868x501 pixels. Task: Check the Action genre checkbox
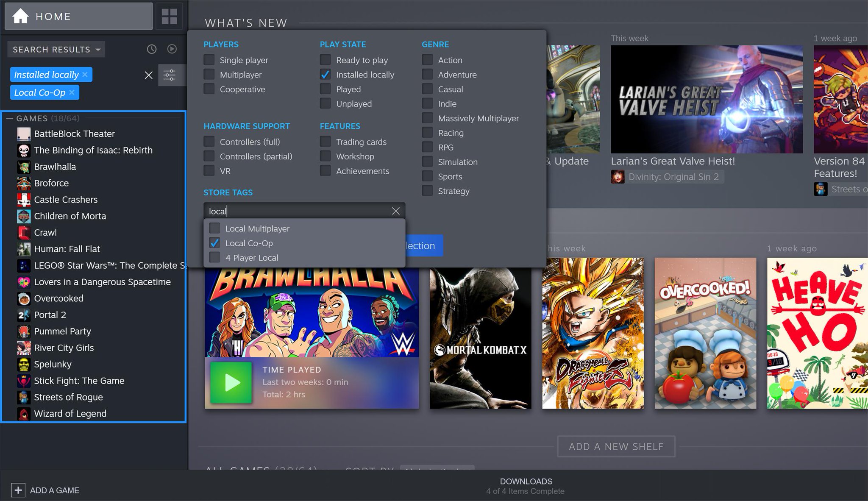click(x=427, y=60)
